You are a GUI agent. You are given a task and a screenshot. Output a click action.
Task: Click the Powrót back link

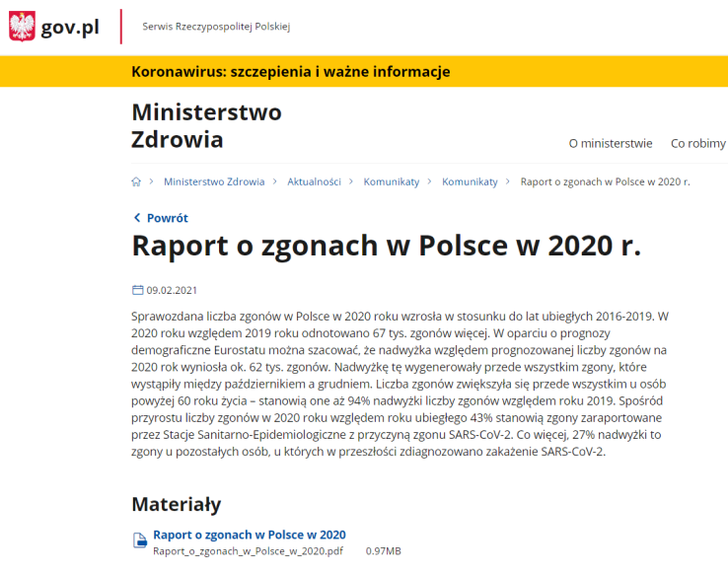pyautogui.click(x=167, y=218)
